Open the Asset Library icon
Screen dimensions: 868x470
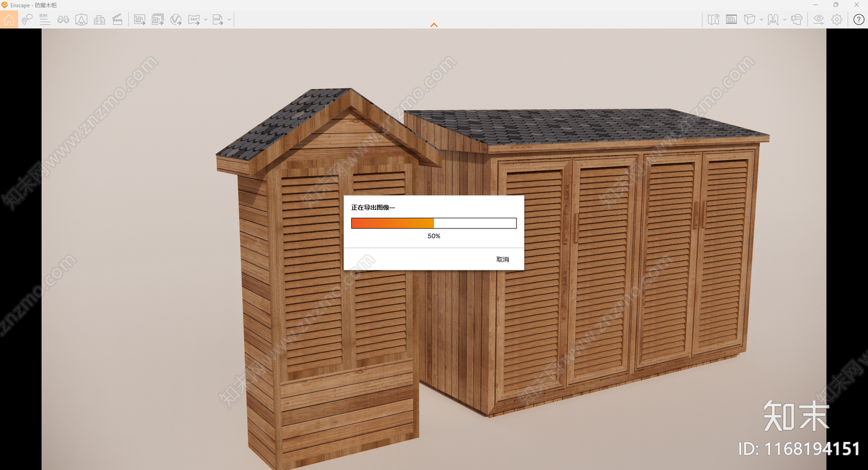[81, 20]
